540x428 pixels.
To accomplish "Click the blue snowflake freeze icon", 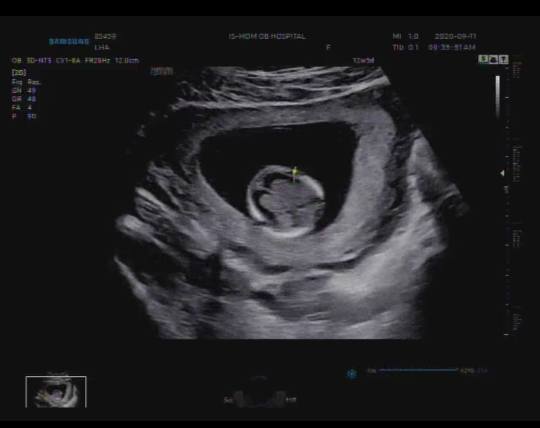I will tap(352, 373).
